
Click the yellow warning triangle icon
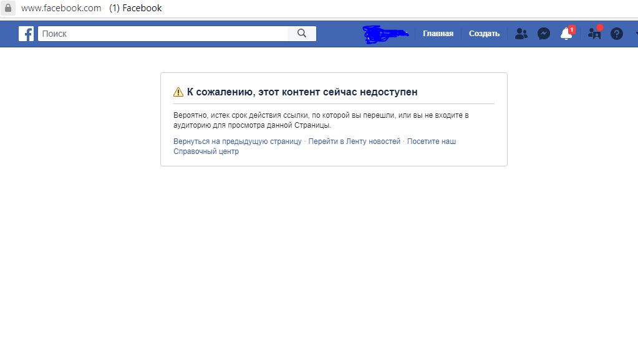pyautogui.click(x=178, y=92)
